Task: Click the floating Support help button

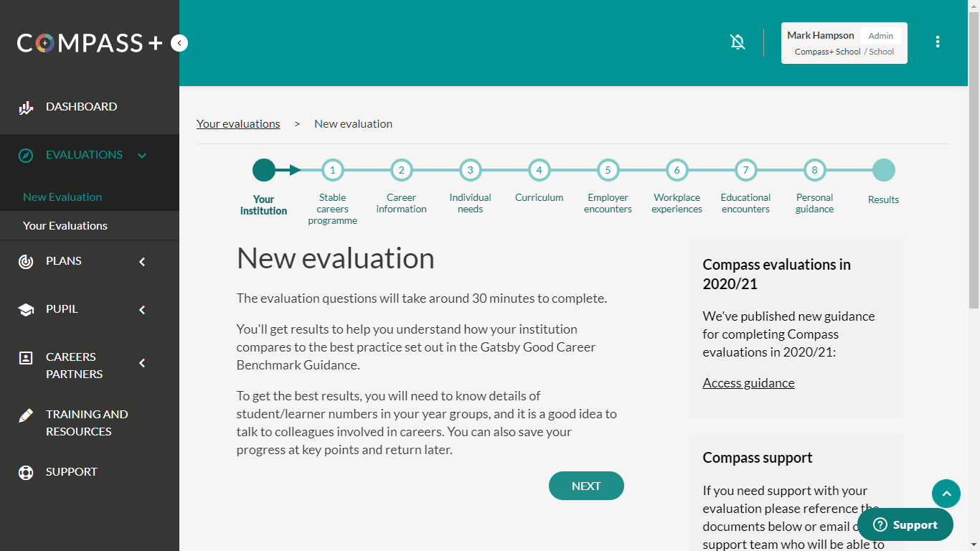Action: pos(905,524)
